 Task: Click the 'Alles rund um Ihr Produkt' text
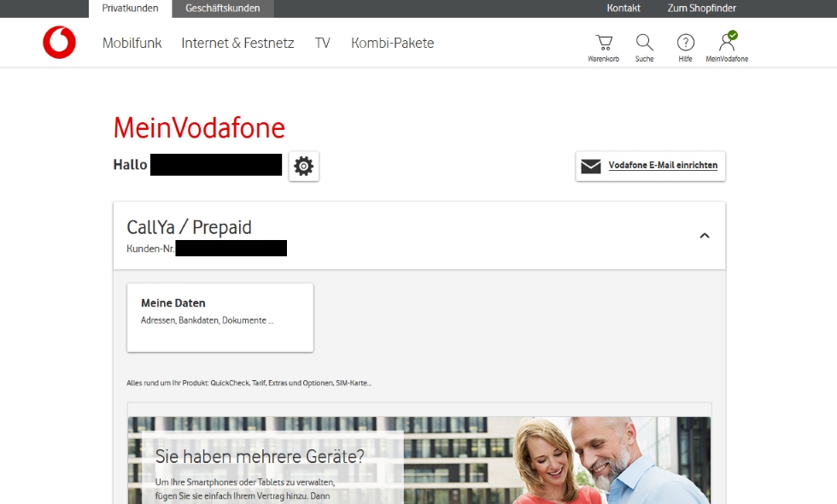pos(249,383)
